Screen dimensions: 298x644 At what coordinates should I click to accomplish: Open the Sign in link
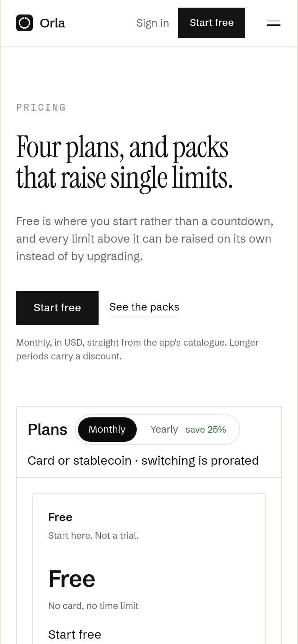(x=152, y=23)
